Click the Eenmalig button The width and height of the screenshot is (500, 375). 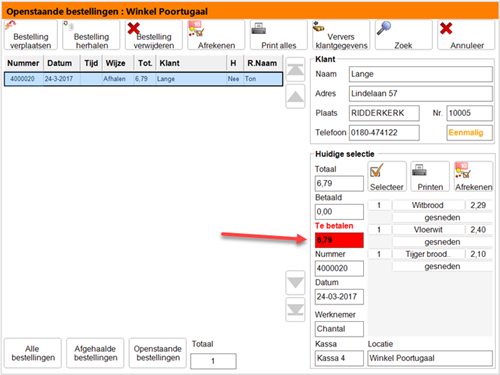(x=470, y=133)
